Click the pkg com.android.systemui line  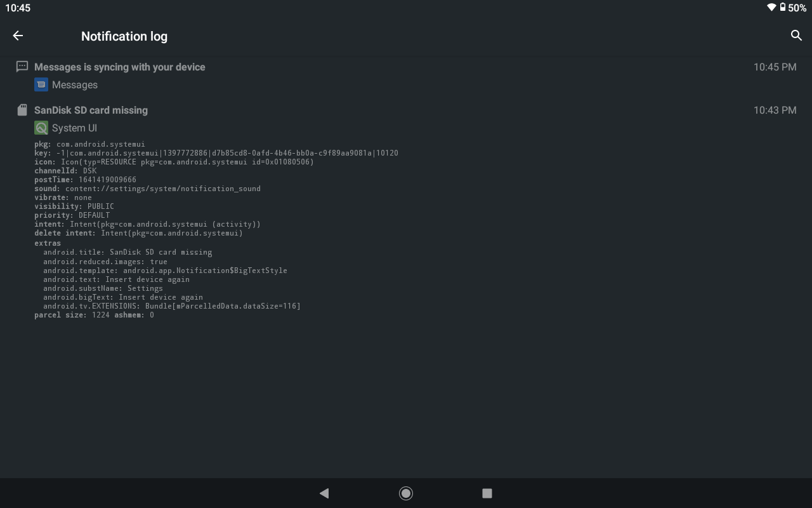pos(89,144)
